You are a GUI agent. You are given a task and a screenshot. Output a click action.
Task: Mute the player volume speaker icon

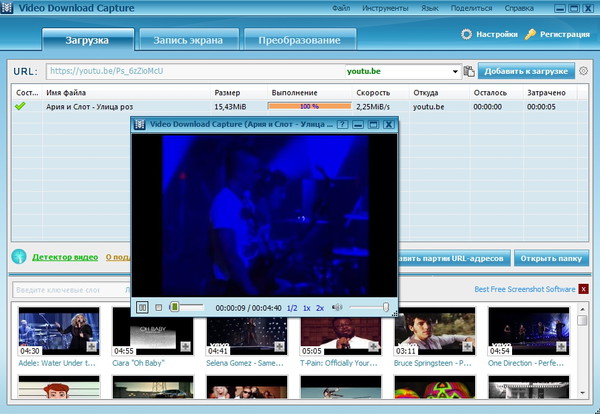(x=337, y=307)
